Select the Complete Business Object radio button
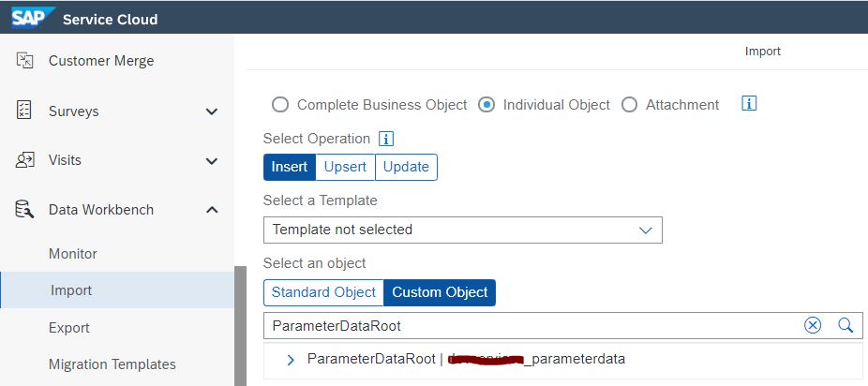Screen dimensions: 868x386 [279, 105]
